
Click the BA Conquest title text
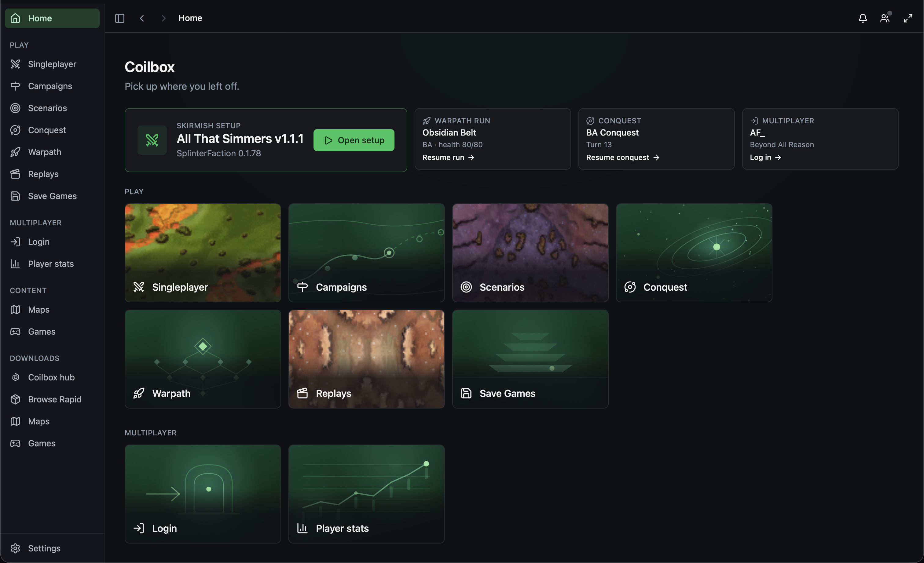point(612,132)
